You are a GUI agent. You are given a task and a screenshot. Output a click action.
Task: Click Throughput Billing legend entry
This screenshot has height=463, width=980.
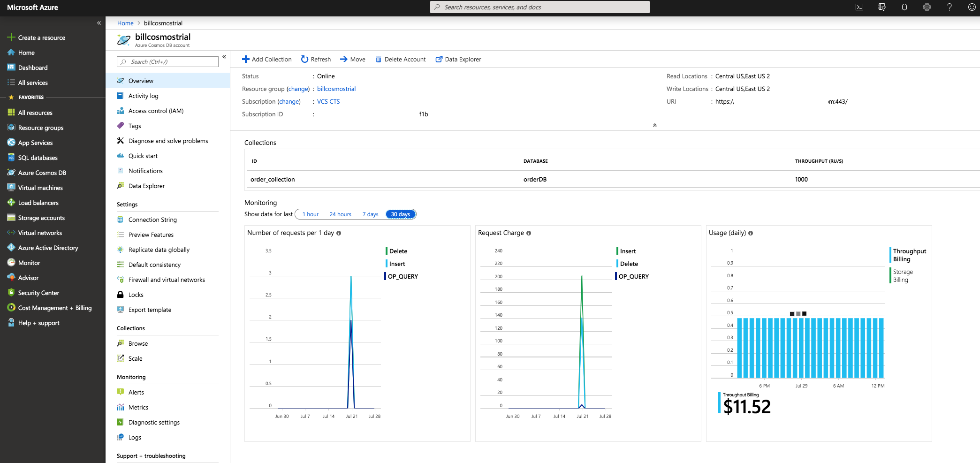click(909, 255)
